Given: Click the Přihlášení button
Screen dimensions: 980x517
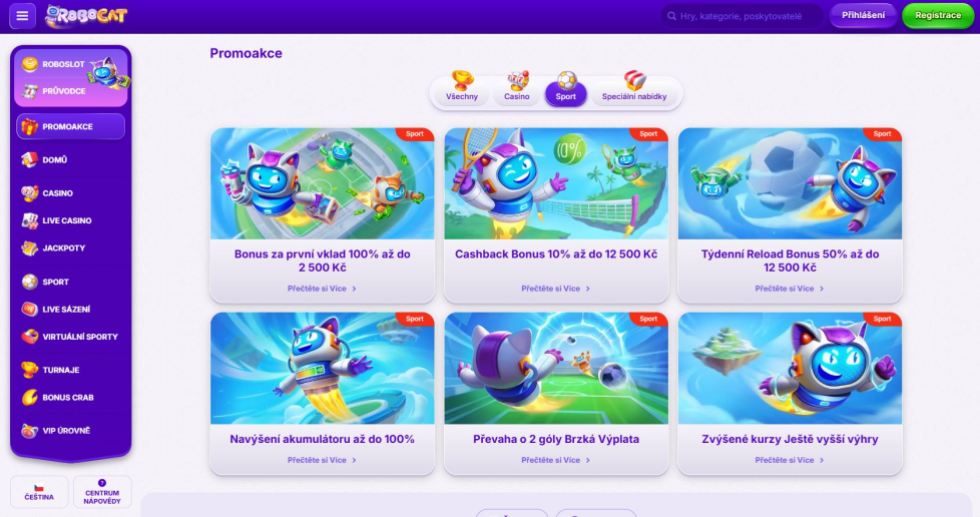Looking at the screenshot, I should 863,16.
